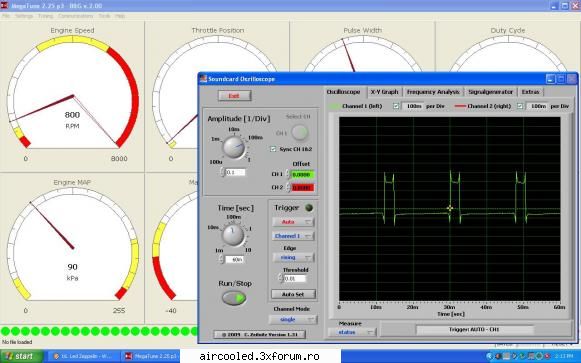Click the red CH 2 offset field
The height and width of the screenshot is (363, 581).
pyautogui.click(x=302, y=188)
